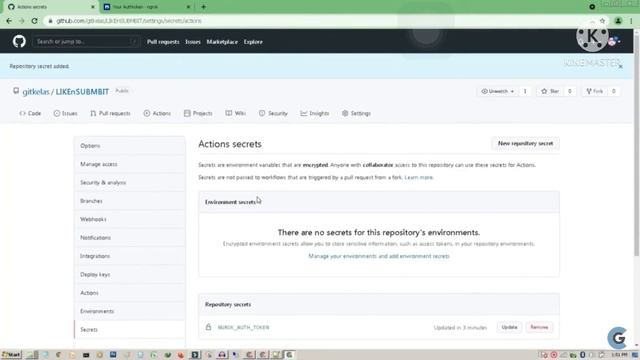Screen dimensions: 640x360
Task: Click the star count 0 badge
Action: pyautogui.click(x=570, y=91)
